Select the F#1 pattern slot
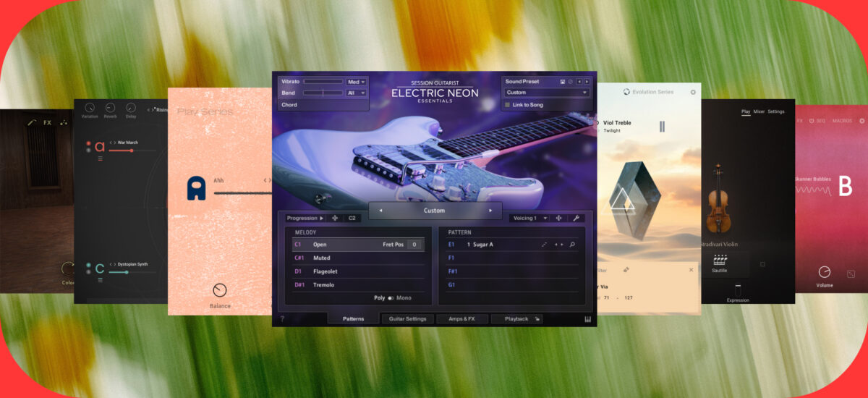The image size is (868, 398). point(514,271)
